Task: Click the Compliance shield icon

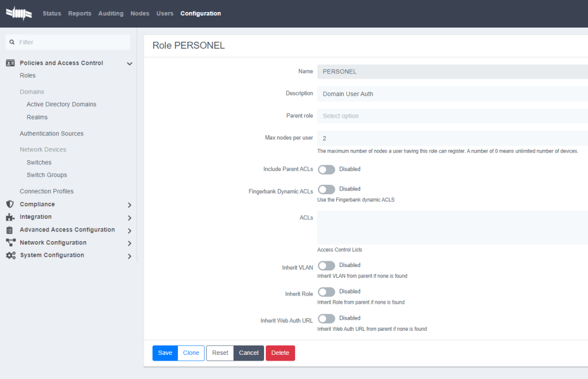Action: tap(10, 204)
